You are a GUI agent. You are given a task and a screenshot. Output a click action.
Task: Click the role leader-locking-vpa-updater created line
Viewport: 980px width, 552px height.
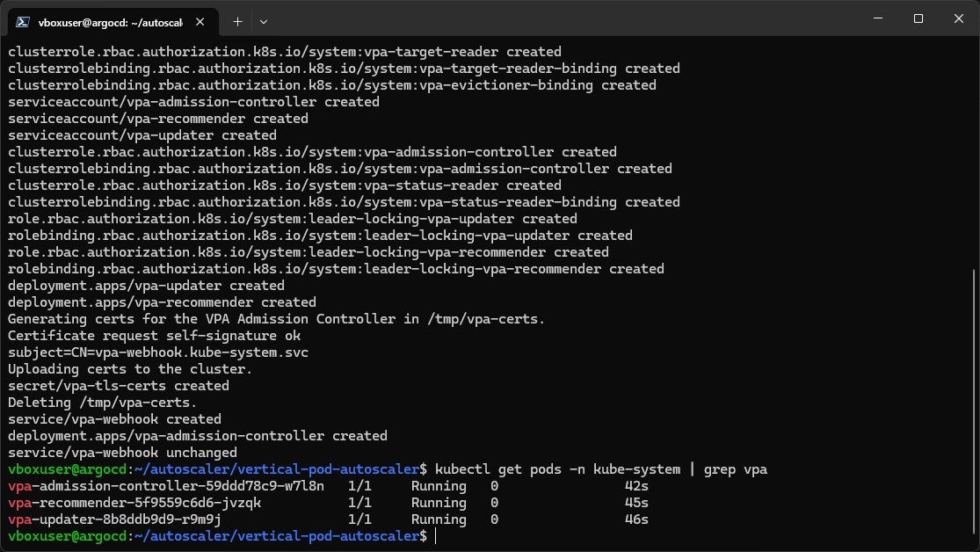pyautogui.click(x=293, y=219)
